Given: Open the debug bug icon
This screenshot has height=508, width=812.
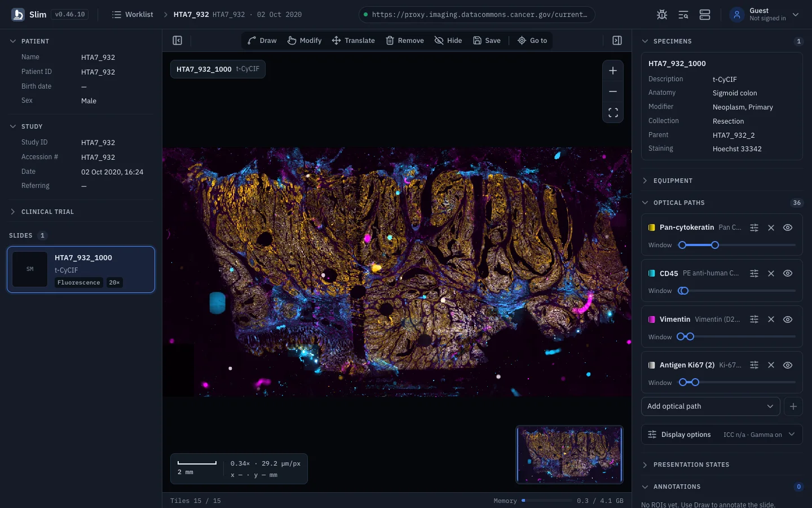Looking at the screenshot, I should click(662, 15).
